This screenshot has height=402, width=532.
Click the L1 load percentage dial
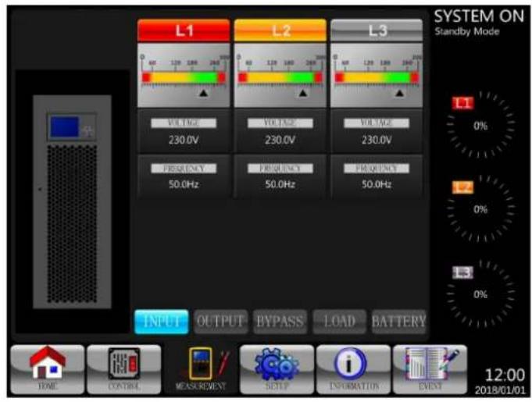(480, 125)
